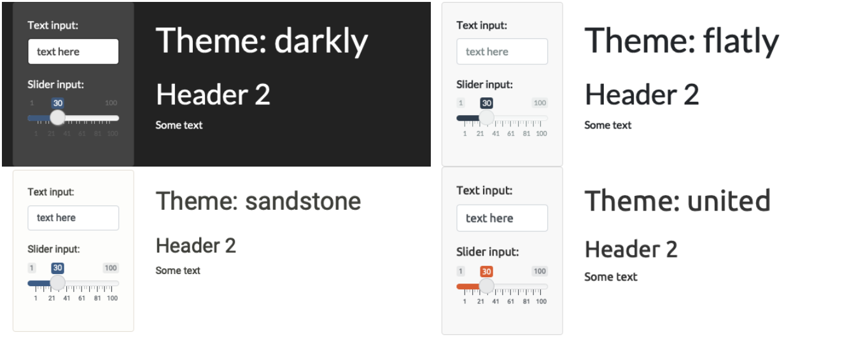Select the united theme text input box
The height and width of the screenshot is (337, 868).
pyautogui.click(x=502, y=218)
